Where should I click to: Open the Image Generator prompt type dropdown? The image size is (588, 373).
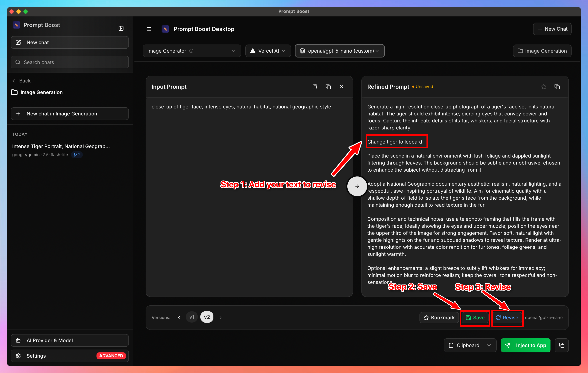(x=192, y=51)
